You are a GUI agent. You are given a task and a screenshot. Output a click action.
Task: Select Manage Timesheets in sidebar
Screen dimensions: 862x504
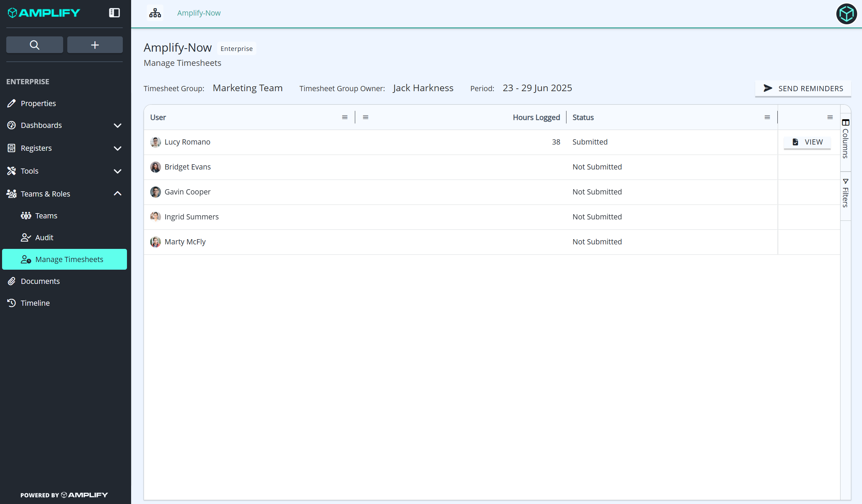(65, 259)
